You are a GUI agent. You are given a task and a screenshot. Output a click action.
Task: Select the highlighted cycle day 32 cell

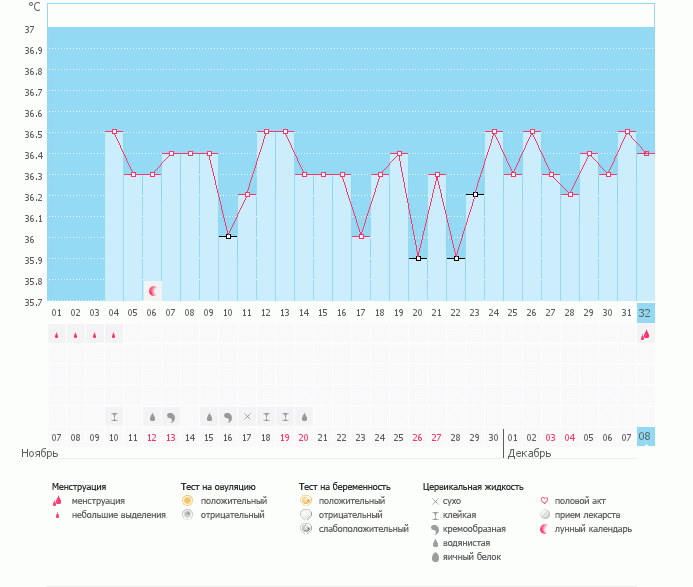pos(646,312)
